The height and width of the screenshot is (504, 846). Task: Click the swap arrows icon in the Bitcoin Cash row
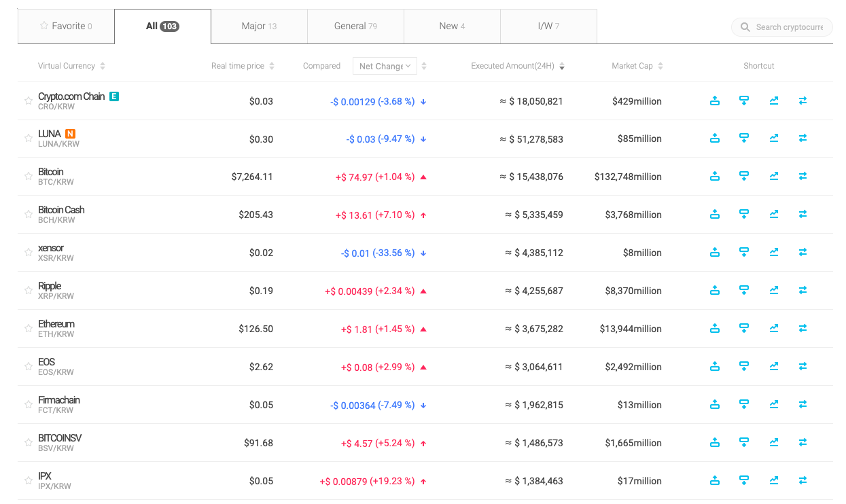pyautogui.click(x=803, y=214)
